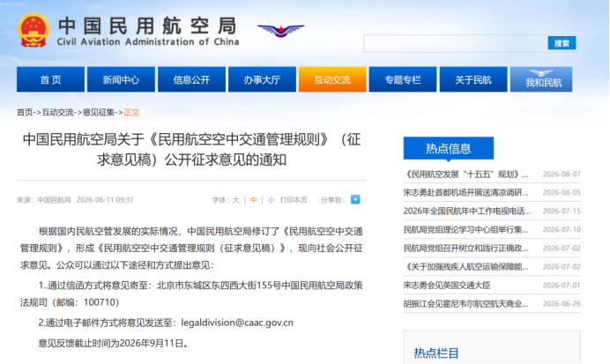Click the Civil Aviation Administration of China title
This screenshot has width=610, height=364.
[x=148, y=41]
